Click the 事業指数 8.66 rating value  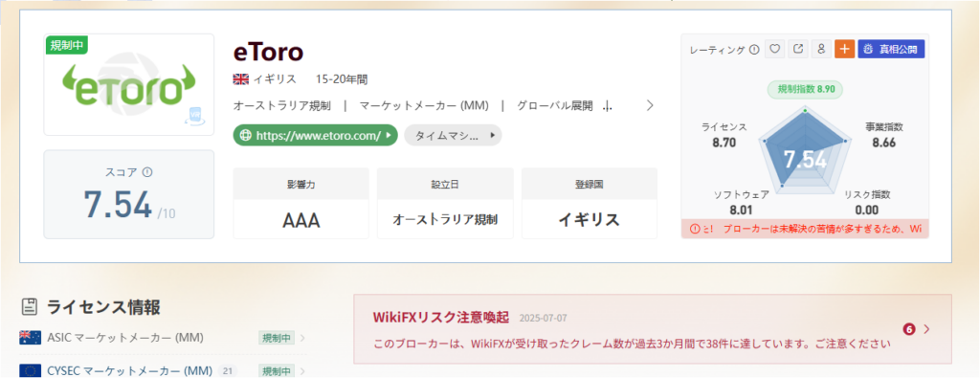click(884, 143)
